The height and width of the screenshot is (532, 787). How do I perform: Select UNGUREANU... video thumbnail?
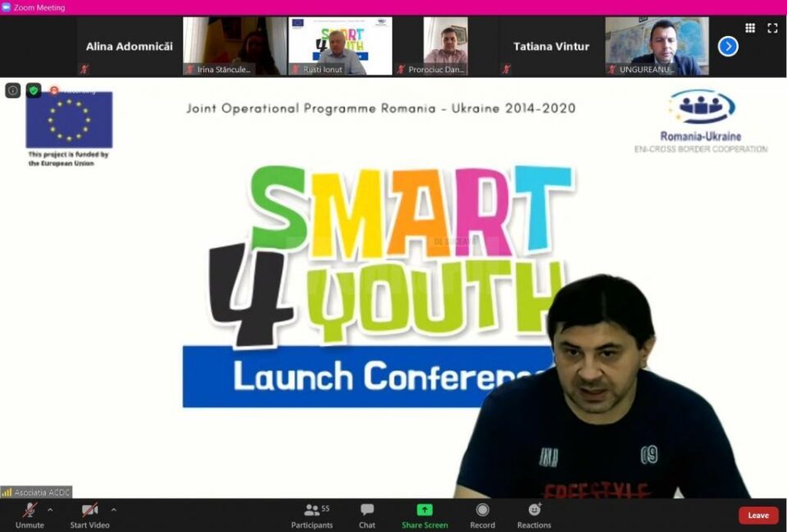(657, 46)
